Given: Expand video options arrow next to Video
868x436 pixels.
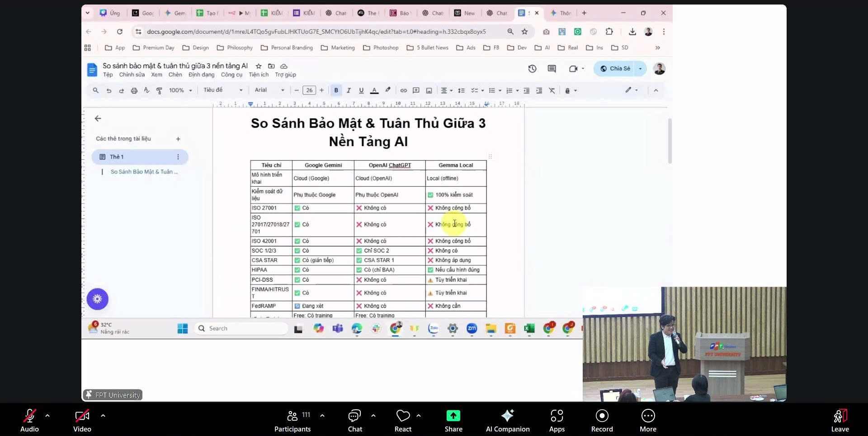Looking at the screenshot, I should (103, 415).
